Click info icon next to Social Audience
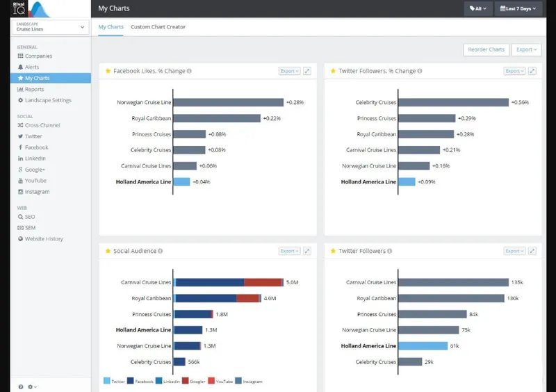 [161, 251]
